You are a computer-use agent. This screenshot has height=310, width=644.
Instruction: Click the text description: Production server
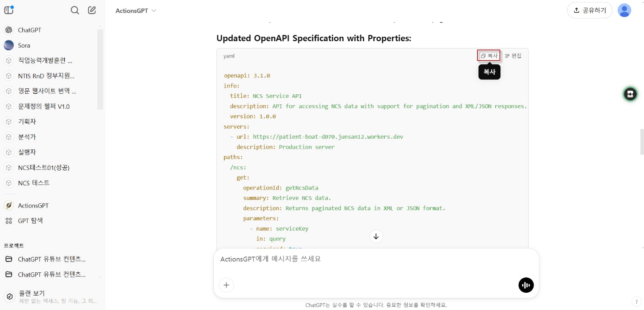[x=285, y=147]
